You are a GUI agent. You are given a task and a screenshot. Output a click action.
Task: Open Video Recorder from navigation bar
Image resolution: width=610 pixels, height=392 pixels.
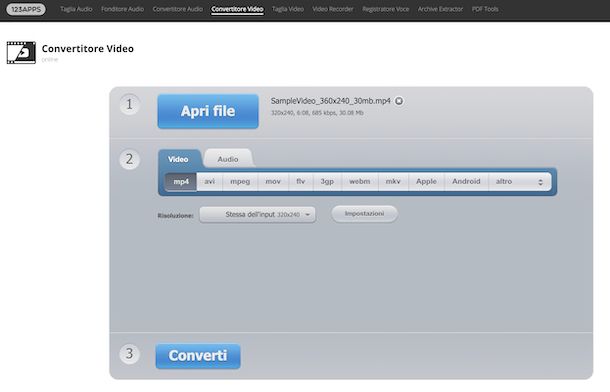click(333, 9)
